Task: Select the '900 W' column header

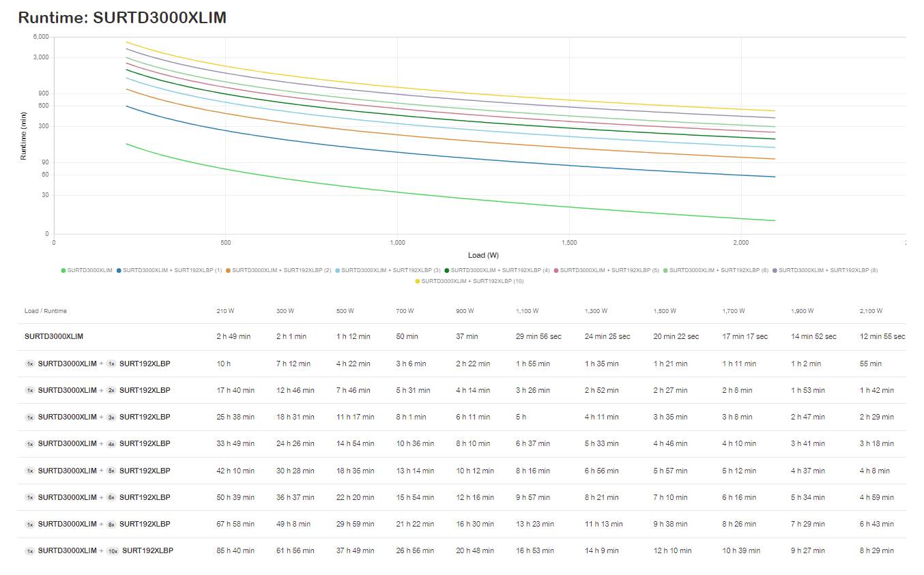Action: pyautogui.click(x=465, y=311)
